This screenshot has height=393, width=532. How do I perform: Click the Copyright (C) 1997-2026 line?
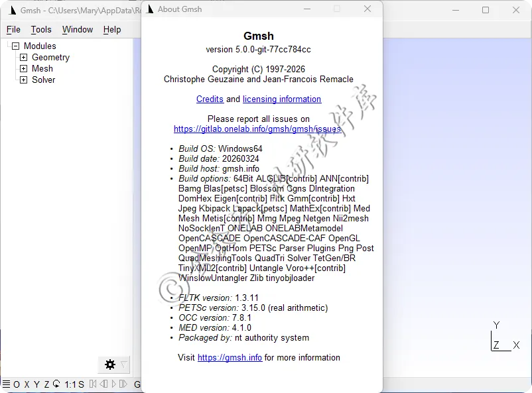tap(259, 69)
